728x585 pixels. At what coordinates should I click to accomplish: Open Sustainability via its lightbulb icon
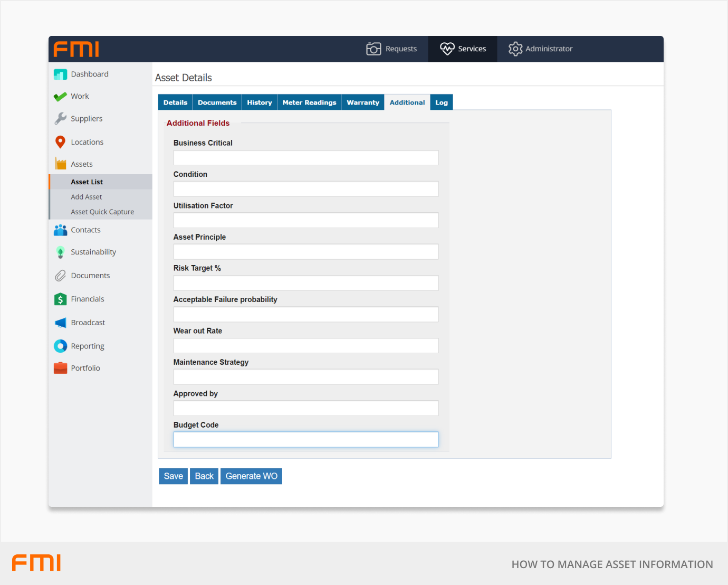click(x=60, y=252)
